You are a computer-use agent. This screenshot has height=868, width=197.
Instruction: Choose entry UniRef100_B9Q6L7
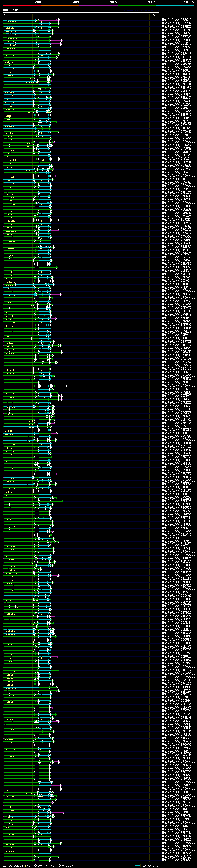pos(177,172)
